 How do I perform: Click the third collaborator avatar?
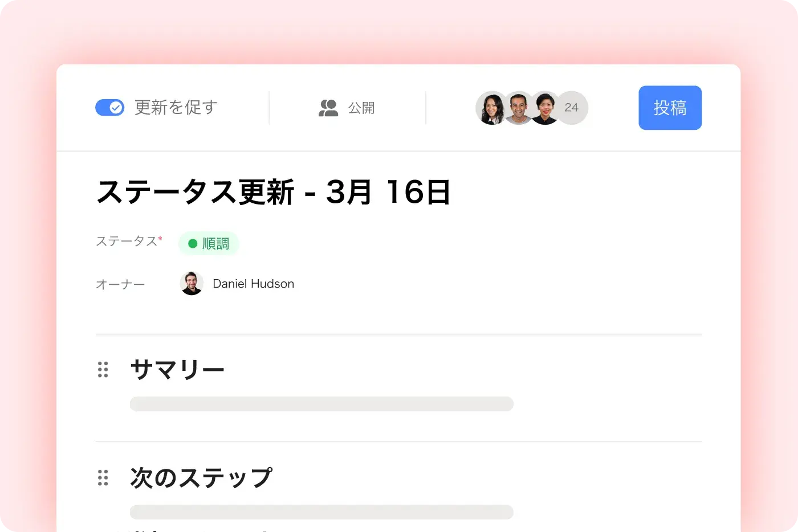tap(545, 108)
